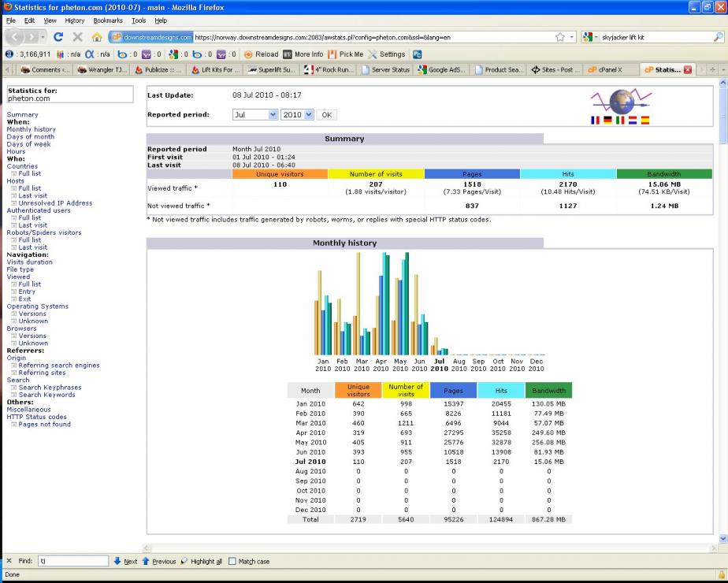Toggle Highlight all in Find bar

coord(201,562)
